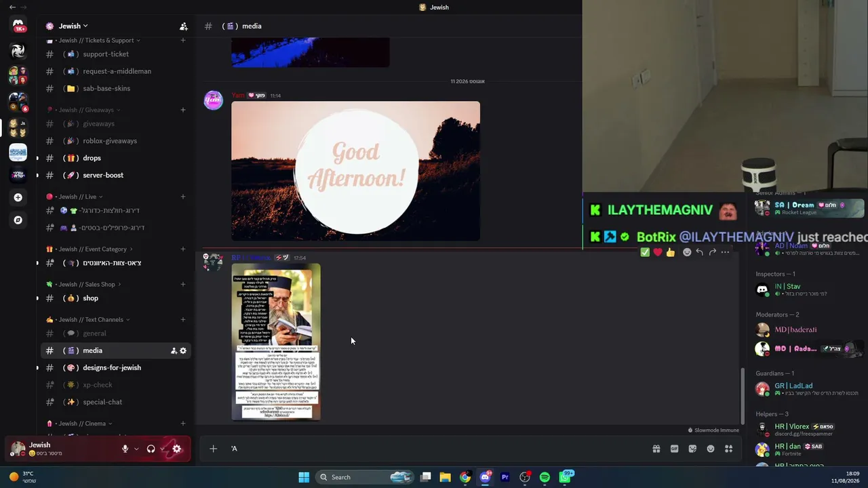Open more options on hovered message

point(725,252)
